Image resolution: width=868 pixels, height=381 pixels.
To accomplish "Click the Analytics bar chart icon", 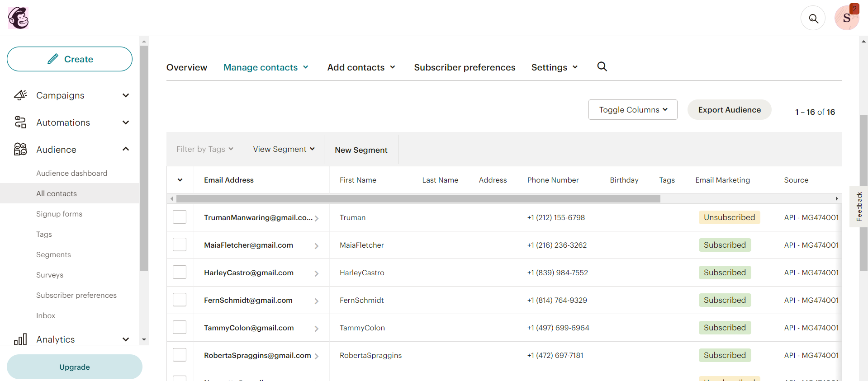I will click(20, 339).
